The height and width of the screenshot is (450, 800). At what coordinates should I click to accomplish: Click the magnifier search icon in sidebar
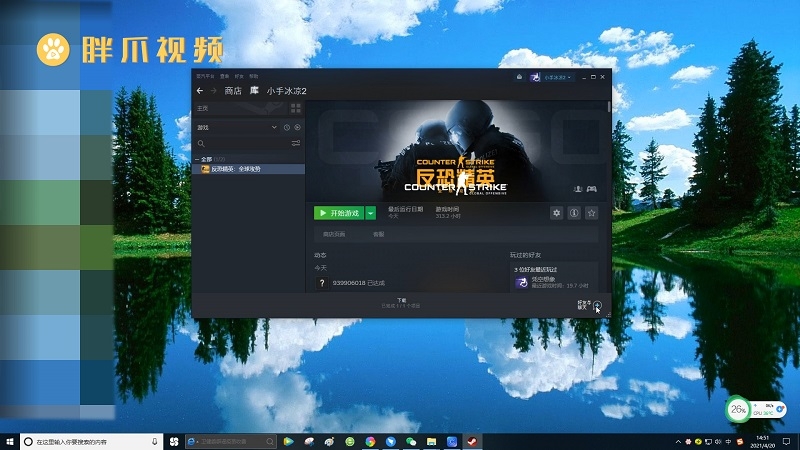click(x=201, y=143)
